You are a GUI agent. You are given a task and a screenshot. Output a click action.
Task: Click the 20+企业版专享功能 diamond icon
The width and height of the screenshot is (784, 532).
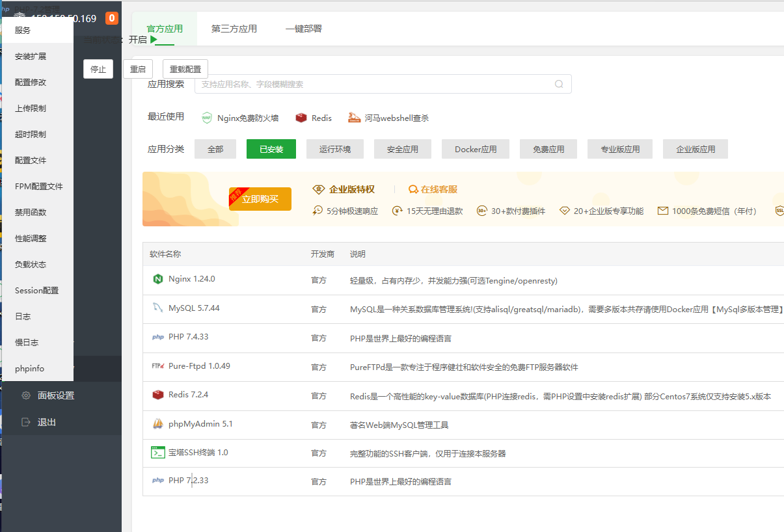click(564, 211)
